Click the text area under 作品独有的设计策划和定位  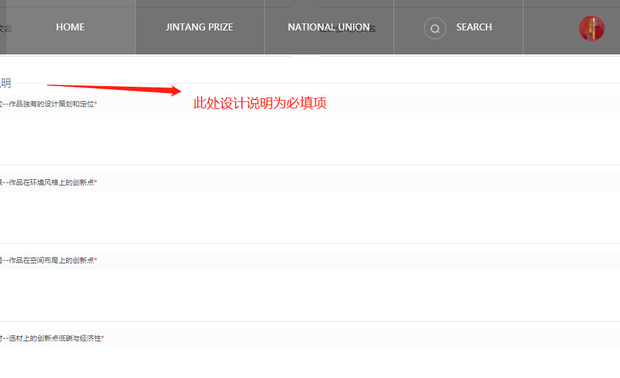(310, 138)
